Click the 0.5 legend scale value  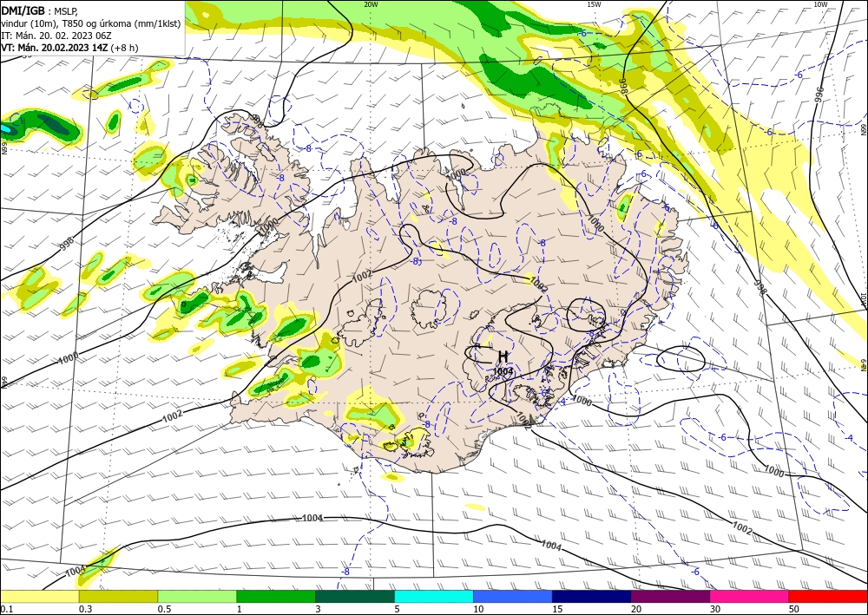[x=164, y=609]
